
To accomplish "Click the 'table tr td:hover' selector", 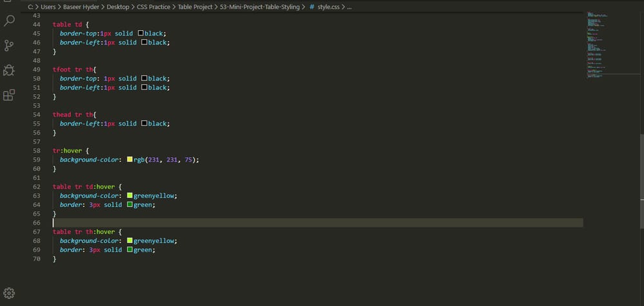I will coord(84,186).
